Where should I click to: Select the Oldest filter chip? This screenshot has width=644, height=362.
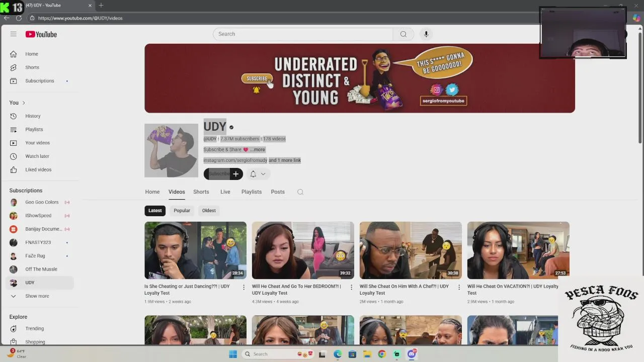click(209, 211)
